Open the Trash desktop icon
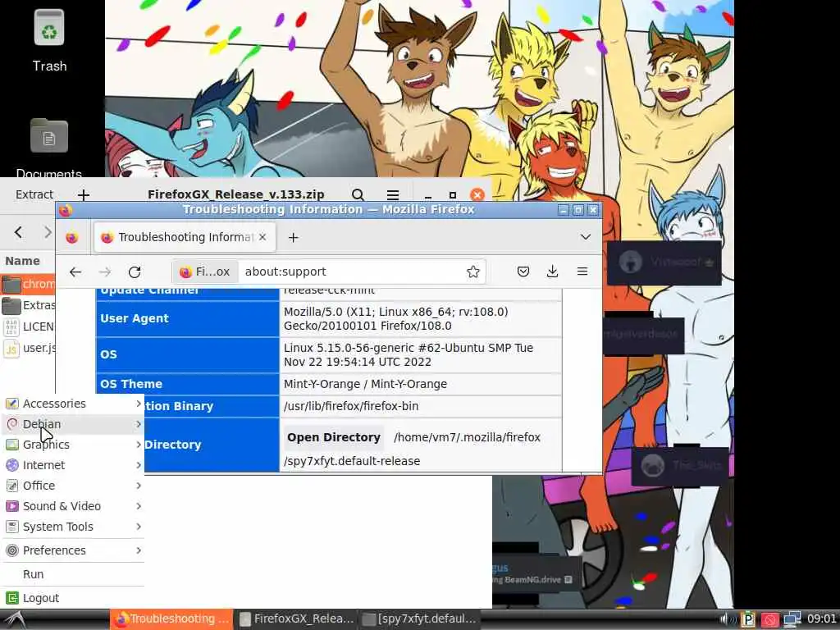This screenshot has height=630, width=840. click(x=49, y=40)
